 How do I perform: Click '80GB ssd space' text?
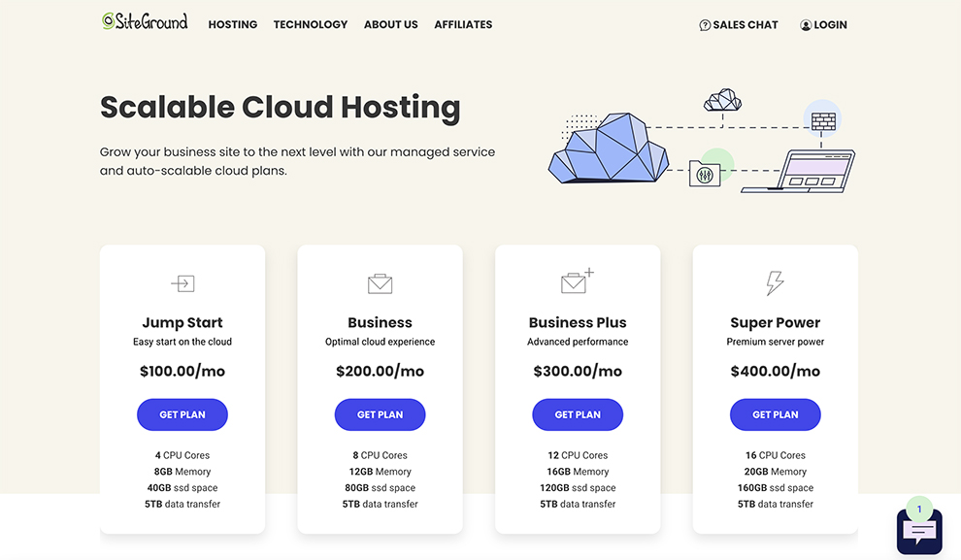(380, 488)
